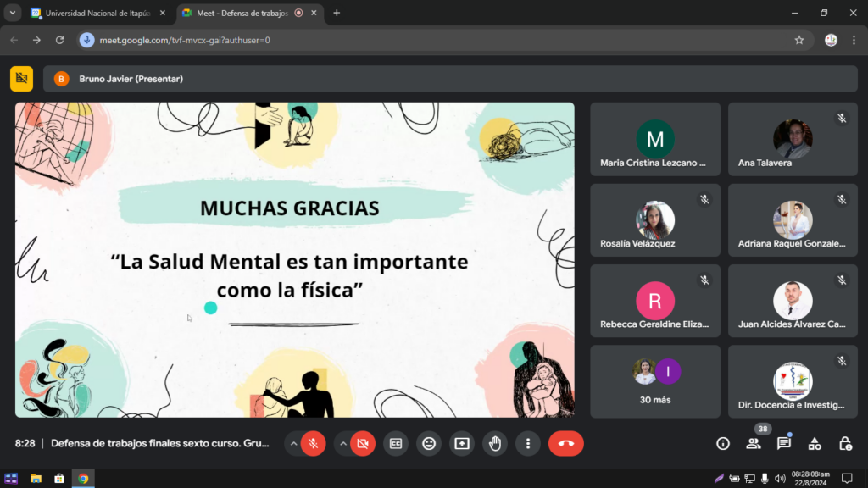Switch to Universidad Nacional de Itapúa tab

(x=93, y=14)
